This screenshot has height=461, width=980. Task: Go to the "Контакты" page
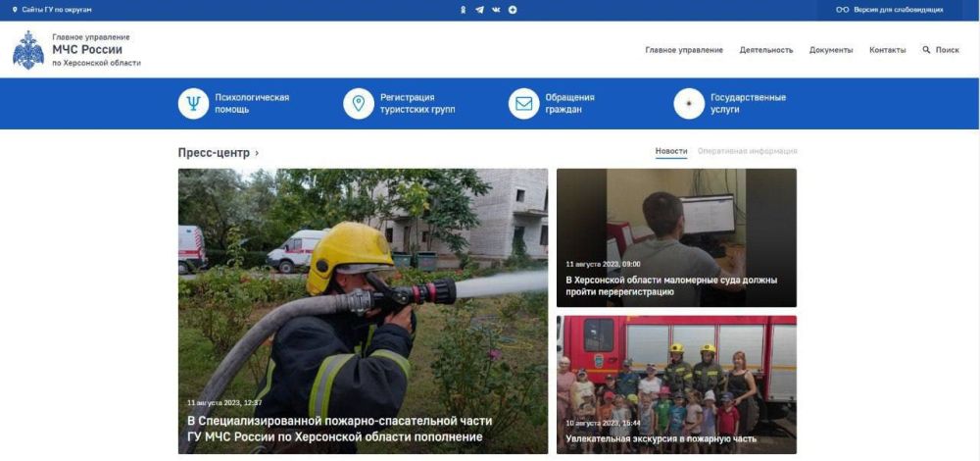[887, 50]
